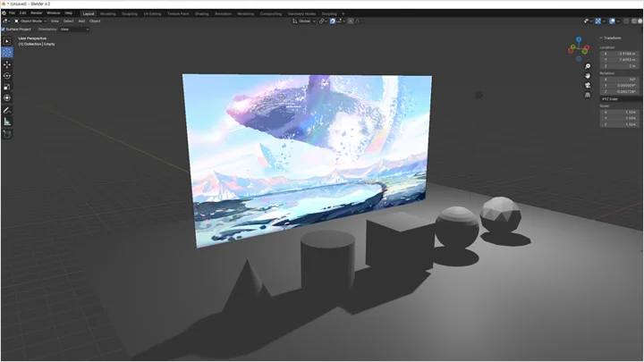Select the Rotate tool
The width and height of the screenshot is (644, 362).
[x=7, y=76]
